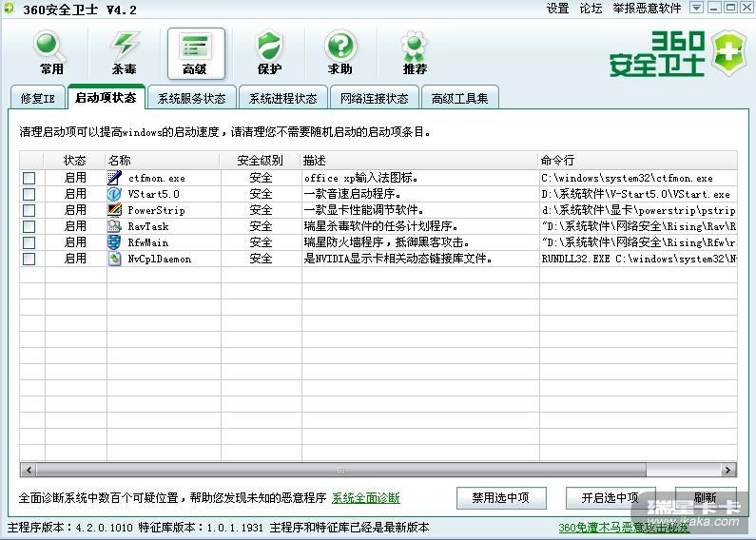This screenshot has height=540, width=756.
Task: Click the NvCplDaemon row icon
Action: [114, 259]
